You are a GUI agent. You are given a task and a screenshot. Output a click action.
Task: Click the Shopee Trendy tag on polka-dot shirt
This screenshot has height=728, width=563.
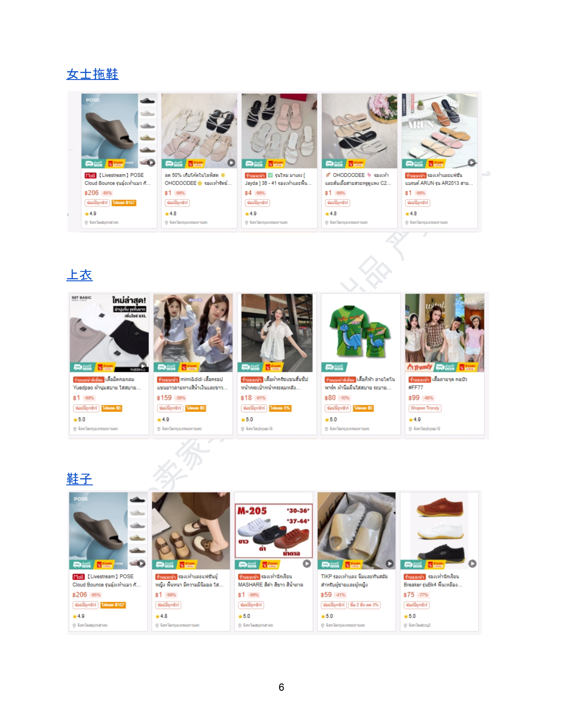425,408
